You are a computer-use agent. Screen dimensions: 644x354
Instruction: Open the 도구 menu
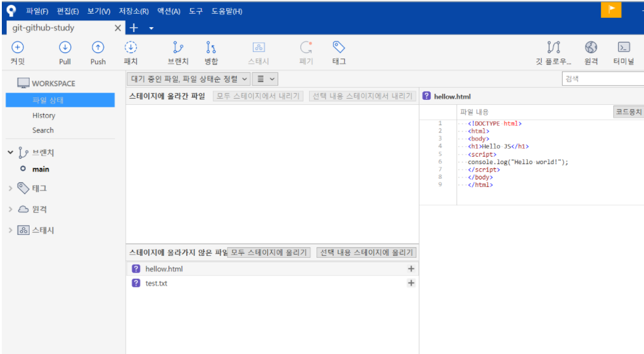pos(196,11)
